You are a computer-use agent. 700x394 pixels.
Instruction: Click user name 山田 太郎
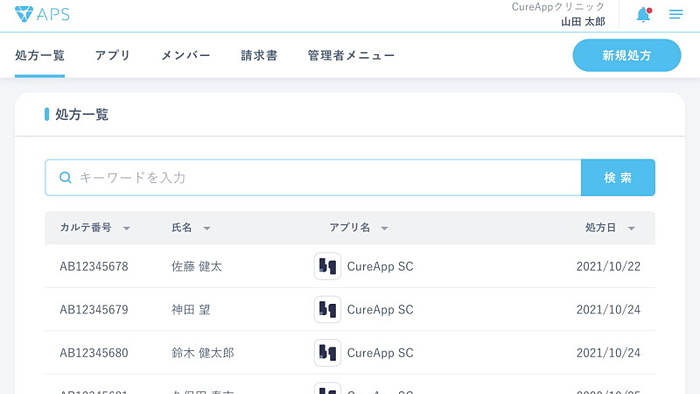[583, 21]
